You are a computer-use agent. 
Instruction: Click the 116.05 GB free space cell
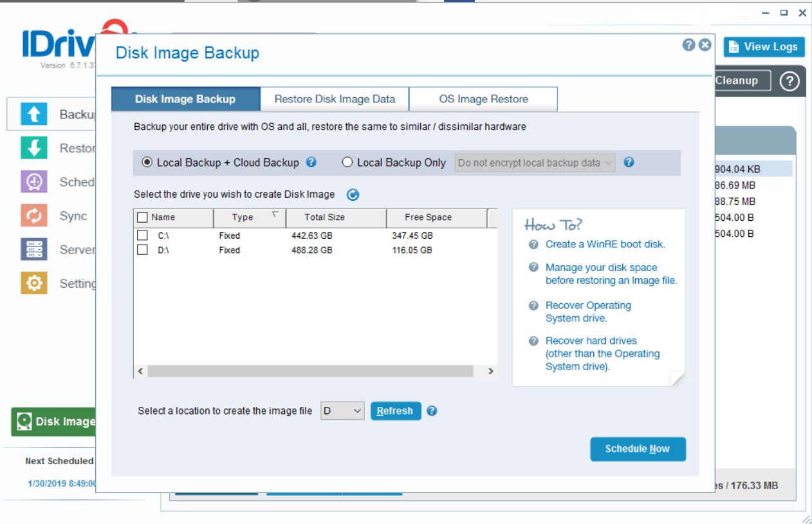click(412, 250)
